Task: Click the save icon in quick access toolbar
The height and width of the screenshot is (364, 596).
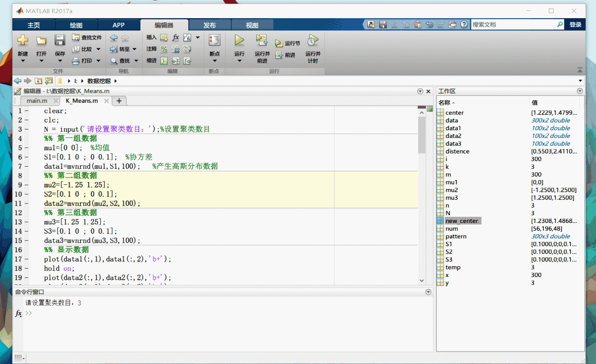Action: point(383,25)
